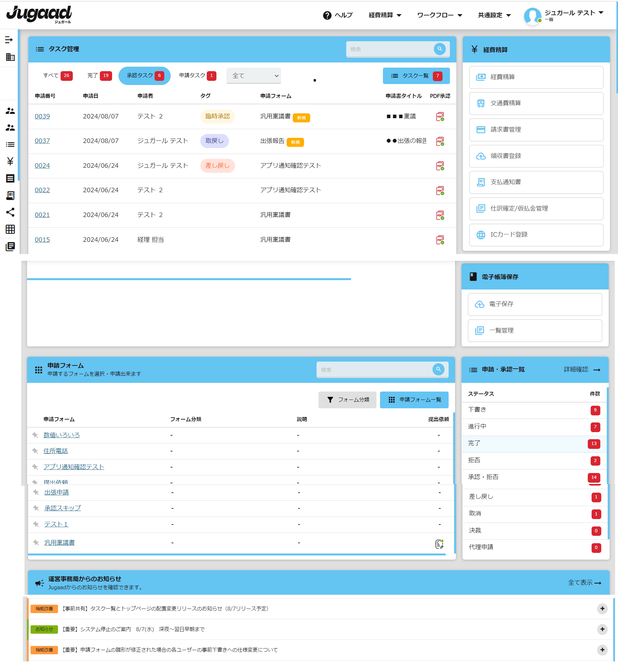The height and width of the screenshot is (672, 618).
Task: Click the megaphone icon in お知らせ header
Action: (40, 583)
